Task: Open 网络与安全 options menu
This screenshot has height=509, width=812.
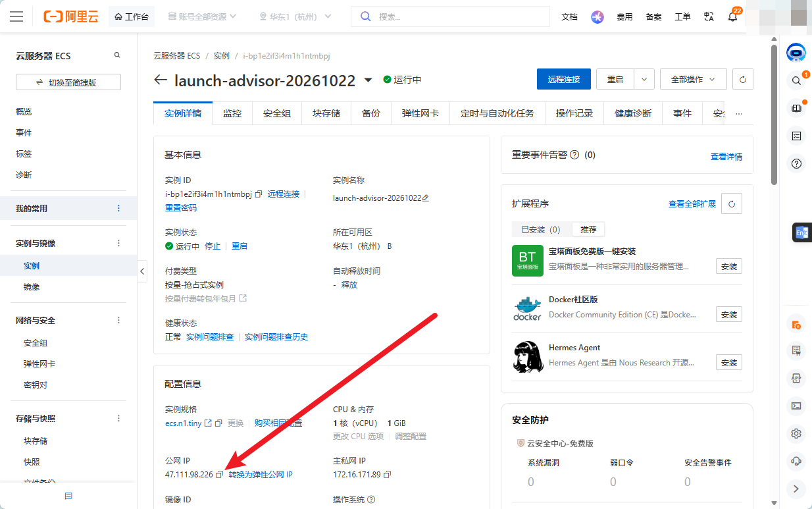Action: pos(119,320)
